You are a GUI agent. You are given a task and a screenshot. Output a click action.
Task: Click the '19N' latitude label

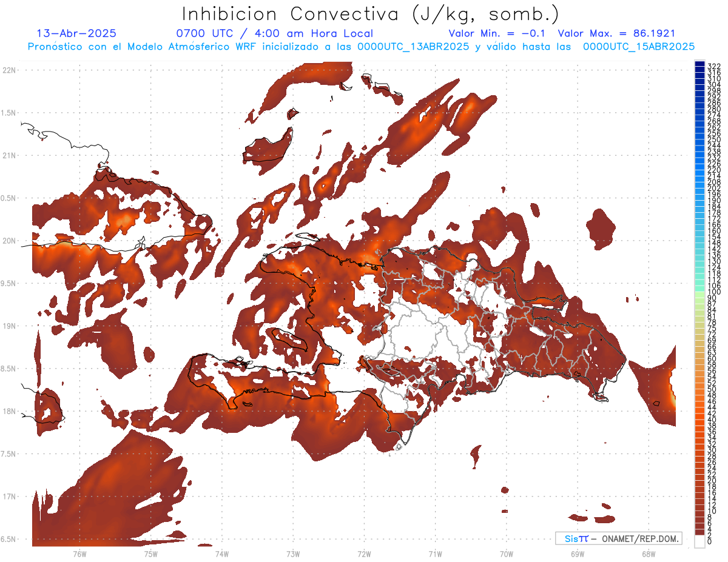tap(9, 326)
